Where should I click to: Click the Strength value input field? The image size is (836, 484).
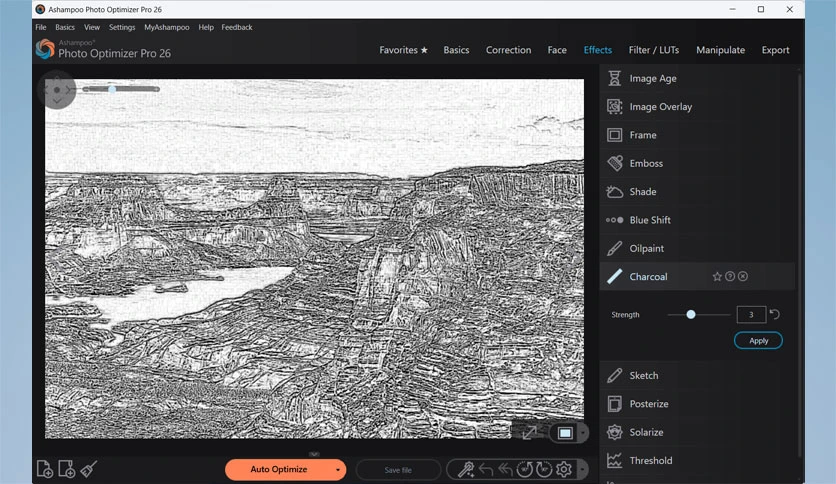click(751, 314)
